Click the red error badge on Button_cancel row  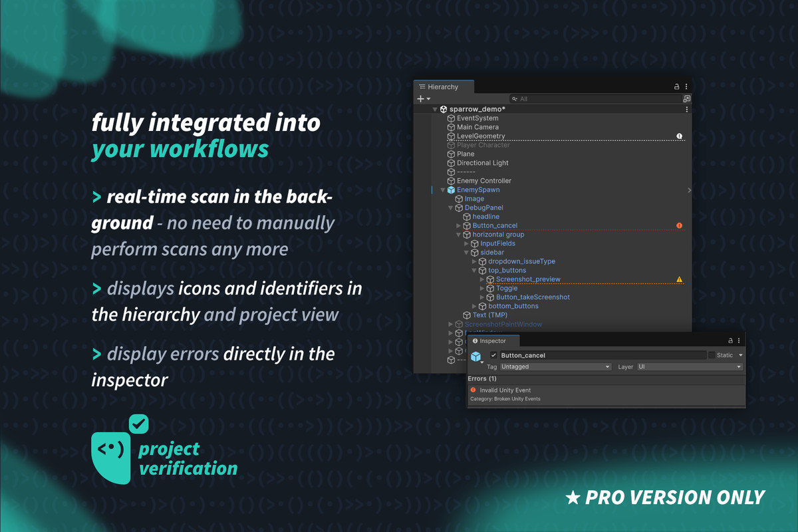coord(680,225)
